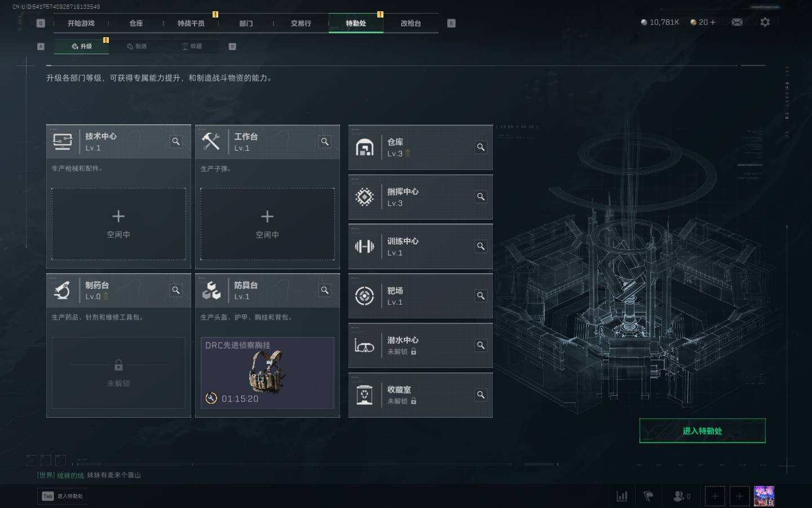Click the player avatar thumbnail
812x508 pixels.
click(x=764, y=496)
